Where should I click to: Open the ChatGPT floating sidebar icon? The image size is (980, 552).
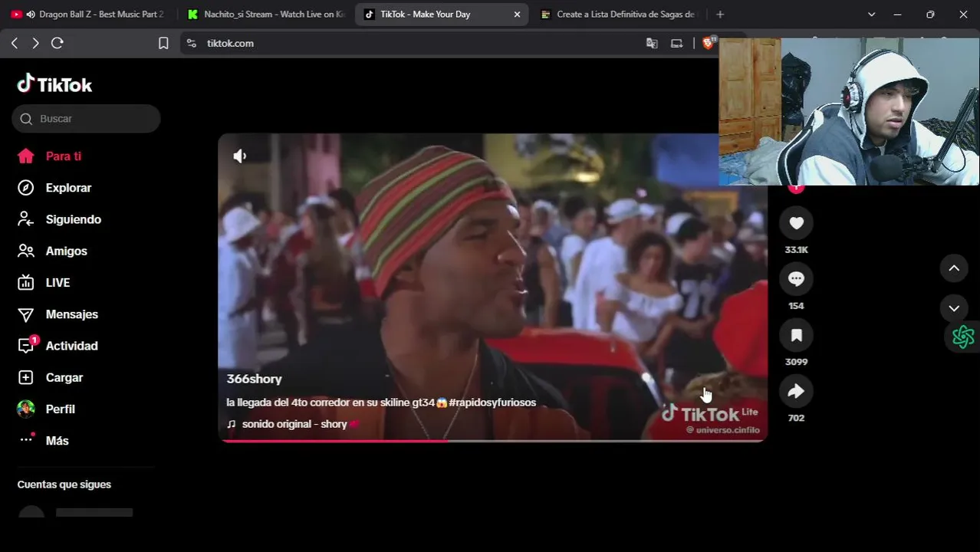point(963,337)
